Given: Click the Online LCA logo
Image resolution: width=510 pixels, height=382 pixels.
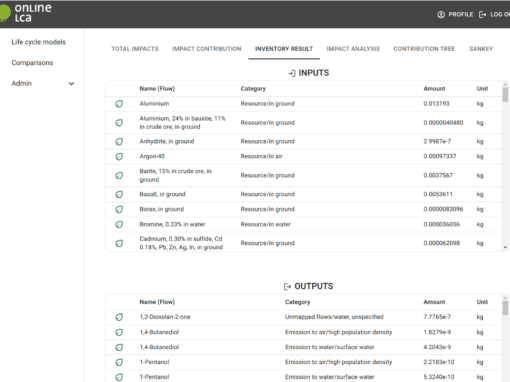Looking at the screenshot, I should pyautogui.click(x=26, y=13).
